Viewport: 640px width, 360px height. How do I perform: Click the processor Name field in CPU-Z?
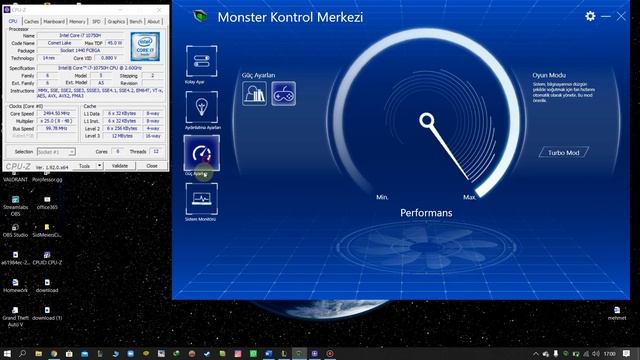click(x=80, y=36)
